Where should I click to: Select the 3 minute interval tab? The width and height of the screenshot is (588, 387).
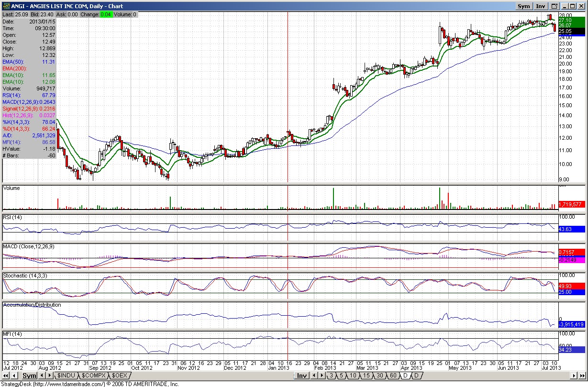[x=331, y=376]
